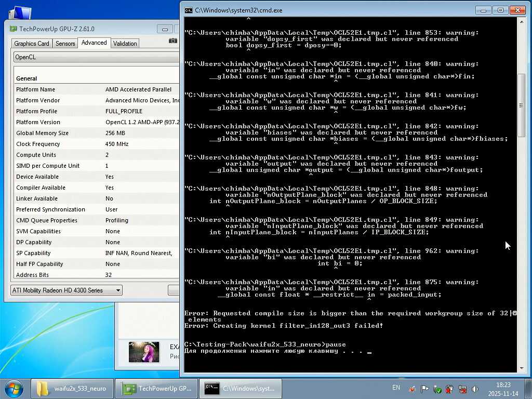Select the Advanced tab in GPU-Z

coord(94,43)
